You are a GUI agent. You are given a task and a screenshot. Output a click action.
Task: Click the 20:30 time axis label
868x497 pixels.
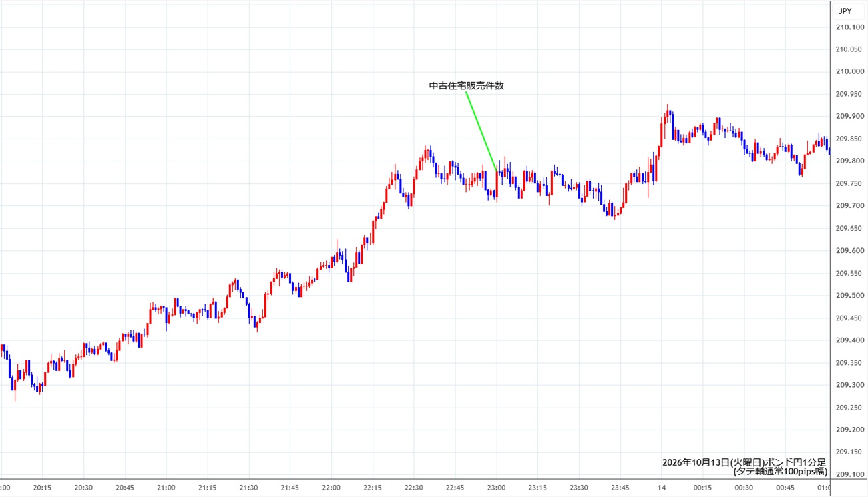tap(83, 488)
